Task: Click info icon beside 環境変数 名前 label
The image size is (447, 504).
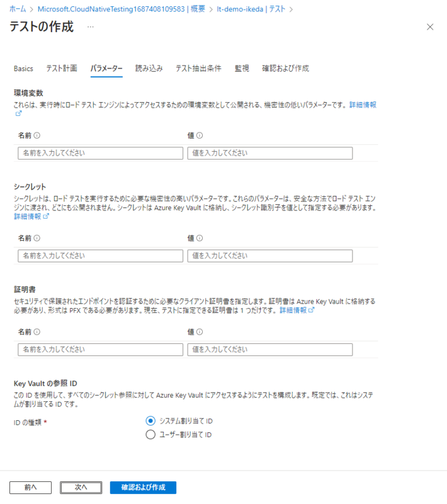Action: coord(37,135)
